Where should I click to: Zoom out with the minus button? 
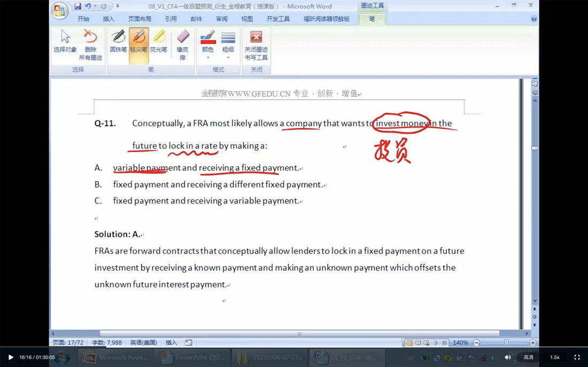[476, 342]
